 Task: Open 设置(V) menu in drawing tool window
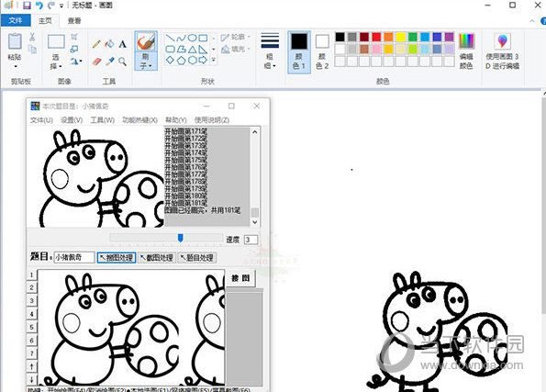pos(72,120)
